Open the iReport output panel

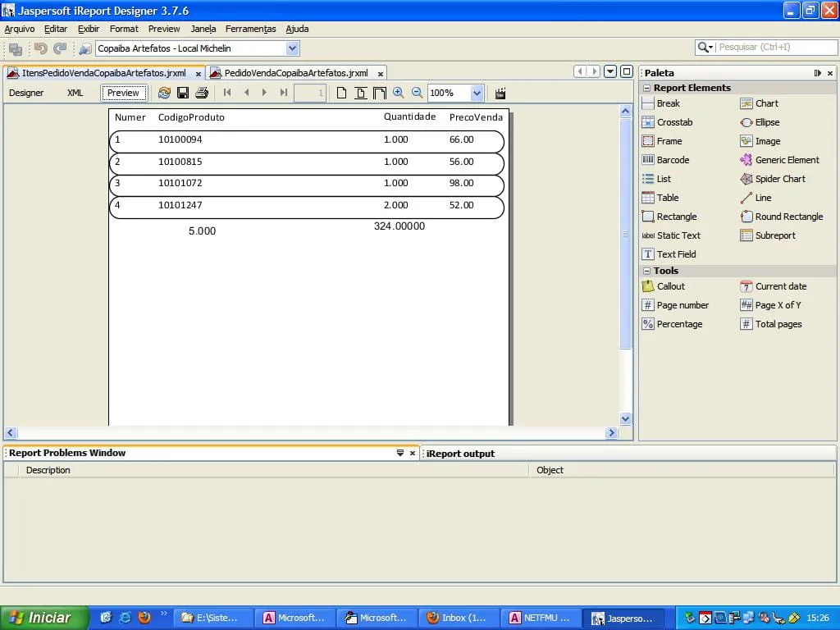460,454
